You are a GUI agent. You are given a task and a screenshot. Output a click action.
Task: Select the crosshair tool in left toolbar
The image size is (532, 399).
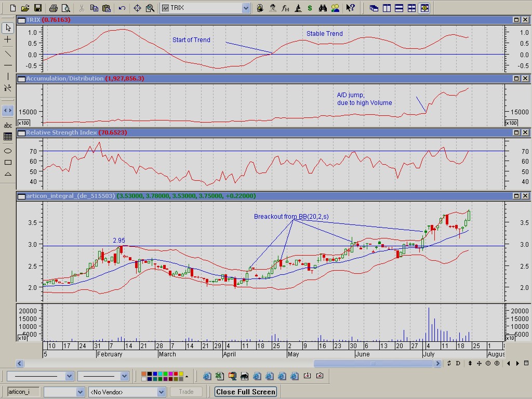(x=8, y=39)
